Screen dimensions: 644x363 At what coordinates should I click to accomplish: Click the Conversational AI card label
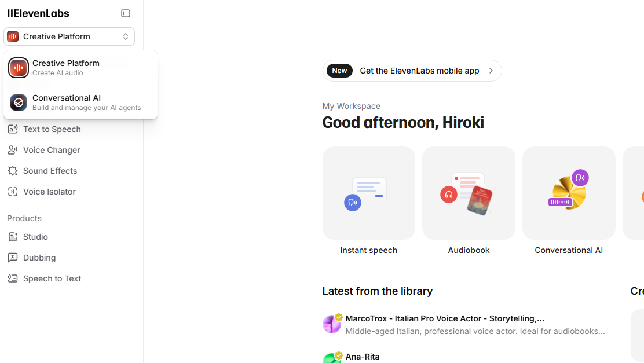(x=569, y=251)
